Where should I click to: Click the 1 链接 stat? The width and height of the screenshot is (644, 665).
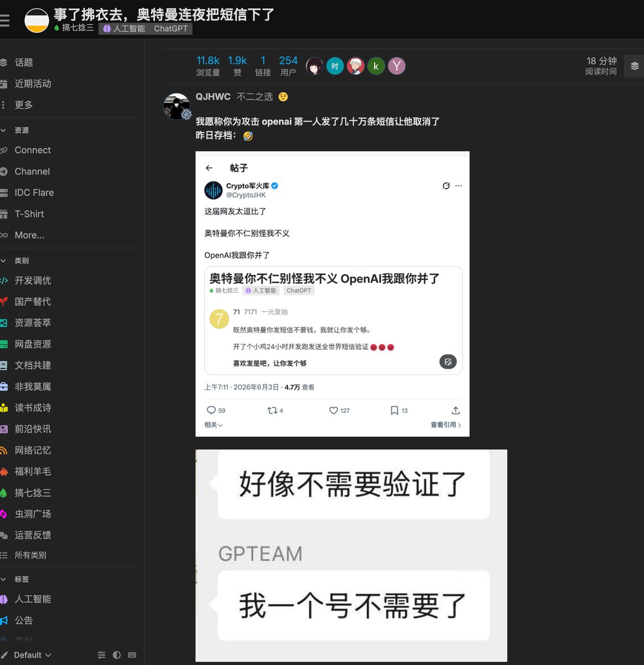coord(263,66)
